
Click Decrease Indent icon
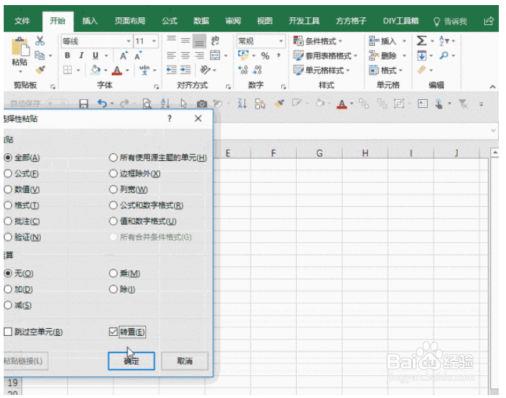171,70
